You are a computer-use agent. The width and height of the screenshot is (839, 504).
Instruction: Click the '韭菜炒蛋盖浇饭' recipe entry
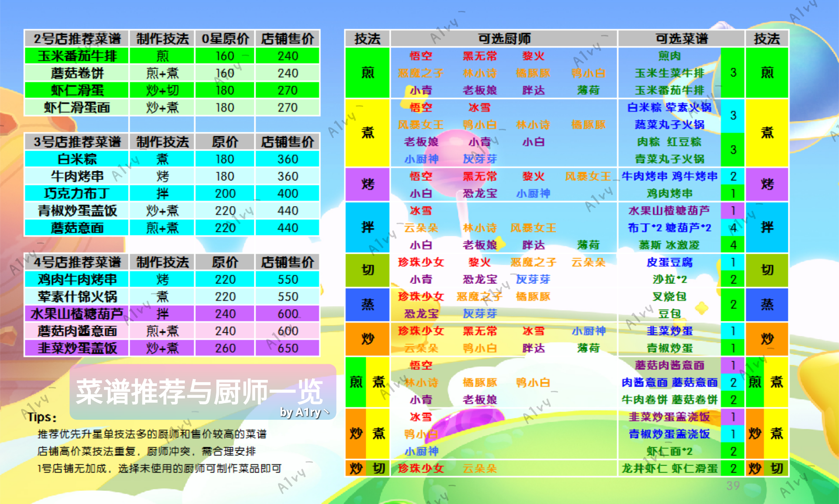pyautogui.click(x=669, y=417)
